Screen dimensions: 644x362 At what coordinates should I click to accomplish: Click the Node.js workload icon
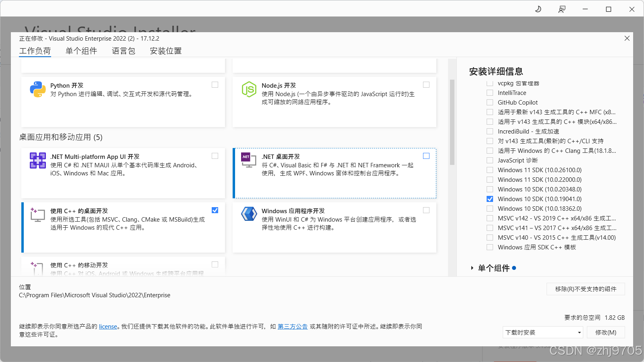[x=249, y=89]
